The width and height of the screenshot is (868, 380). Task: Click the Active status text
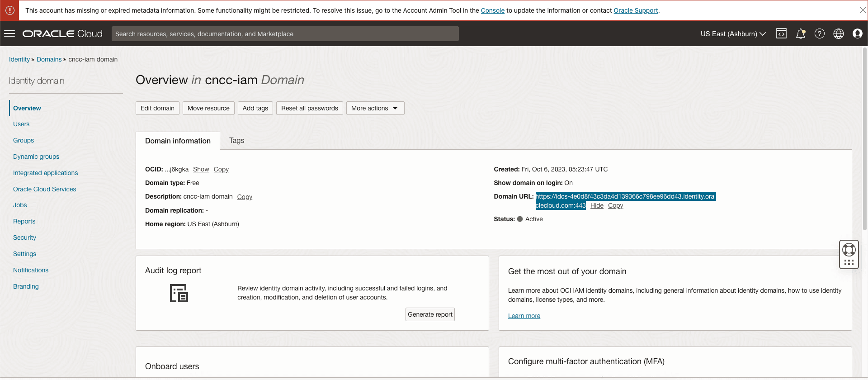(x=534, y=219)
